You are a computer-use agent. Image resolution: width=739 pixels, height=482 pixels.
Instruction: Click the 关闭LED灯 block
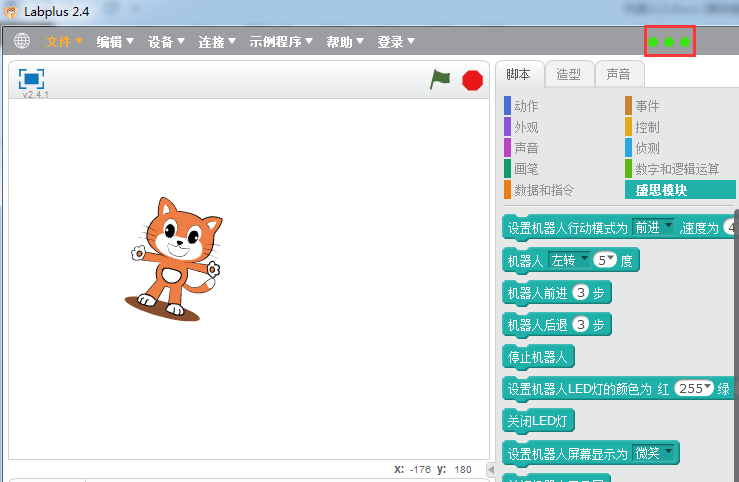point(538,420)
